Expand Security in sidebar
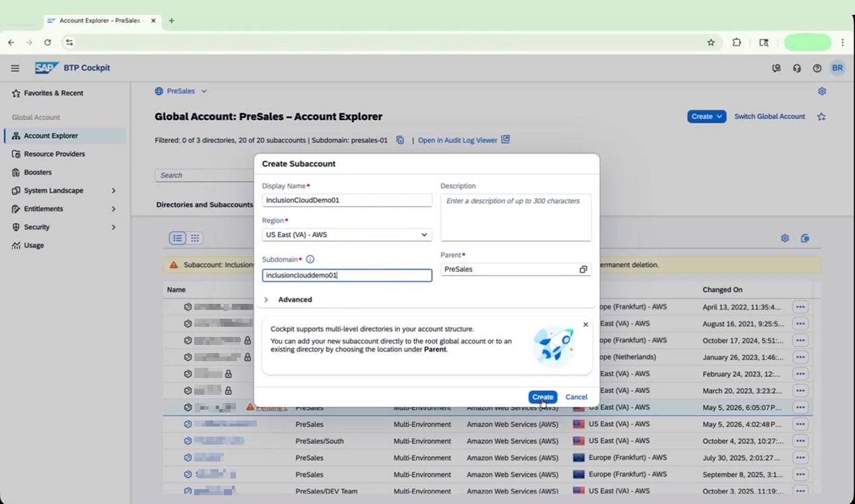 [113, 227]
